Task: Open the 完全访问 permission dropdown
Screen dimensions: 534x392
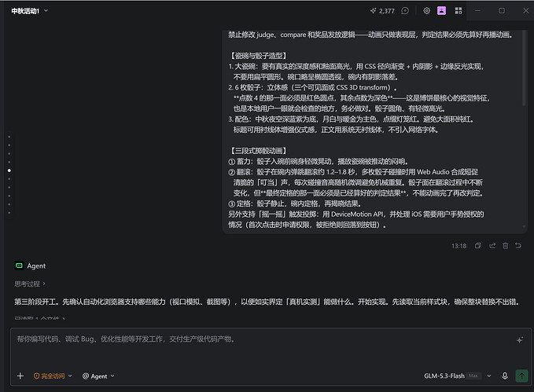Action: point(53,376)
